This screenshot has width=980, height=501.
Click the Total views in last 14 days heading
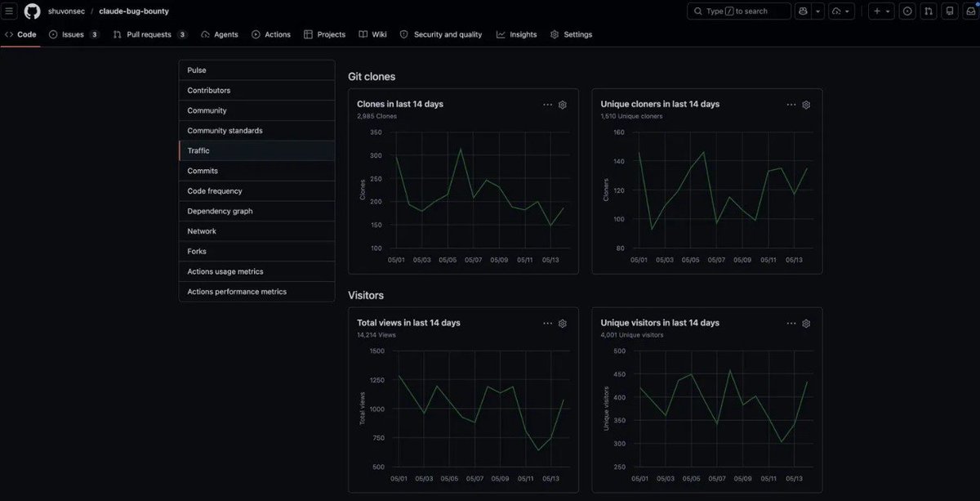click(x=408, y=323)
